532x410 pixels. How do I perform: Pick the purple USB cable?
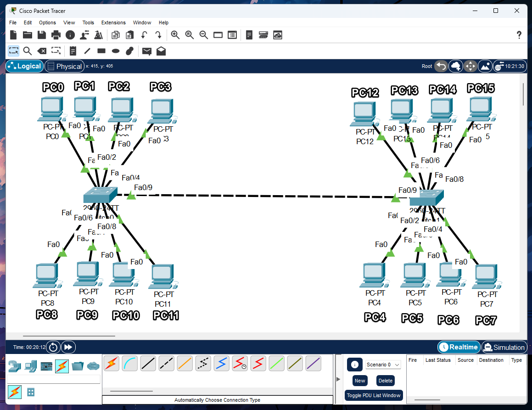coord(313,364)
